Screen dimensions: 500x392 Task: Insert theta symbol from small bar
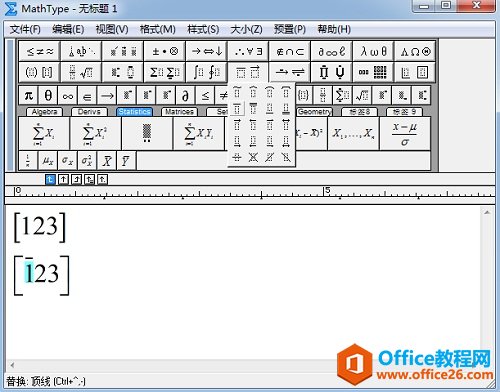48,96
